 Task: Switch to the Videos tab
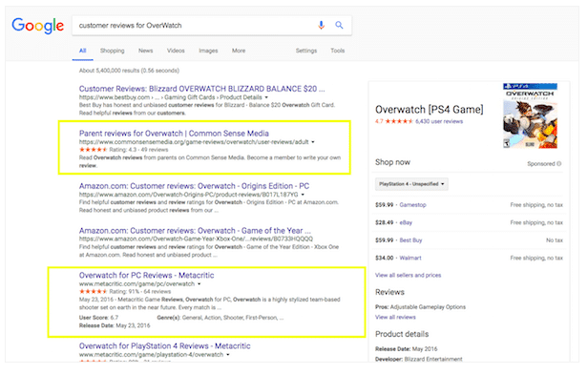[176, 51]
